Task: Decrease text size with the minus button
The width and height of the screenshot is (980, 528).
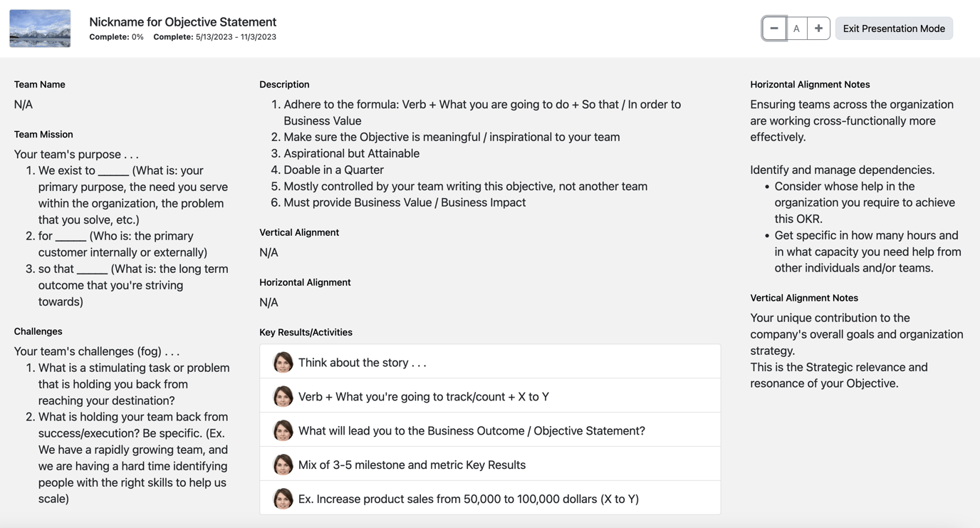Action: coord(773,28)
